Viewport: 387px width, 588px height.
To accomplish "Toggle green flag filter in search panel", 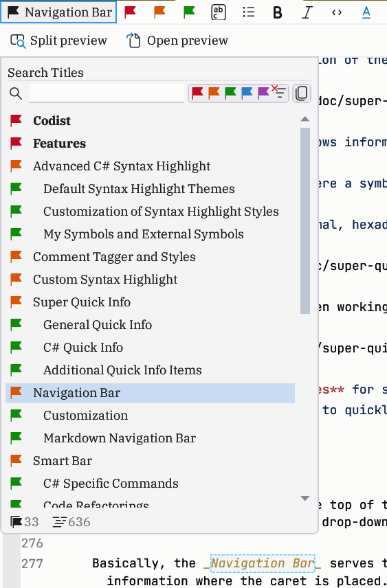I will coord(230,93).
